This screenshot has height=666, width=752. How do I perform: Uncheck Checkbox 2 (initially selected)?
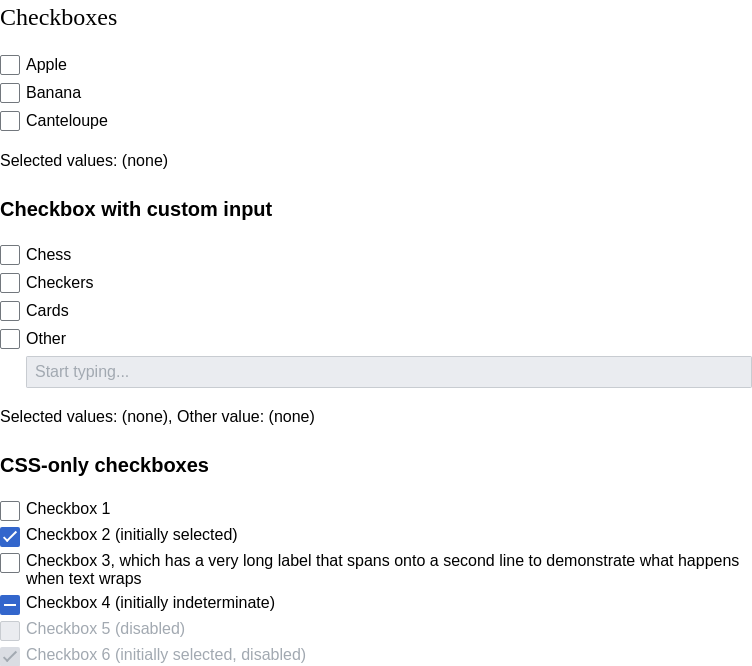click(x=10, y=537)
